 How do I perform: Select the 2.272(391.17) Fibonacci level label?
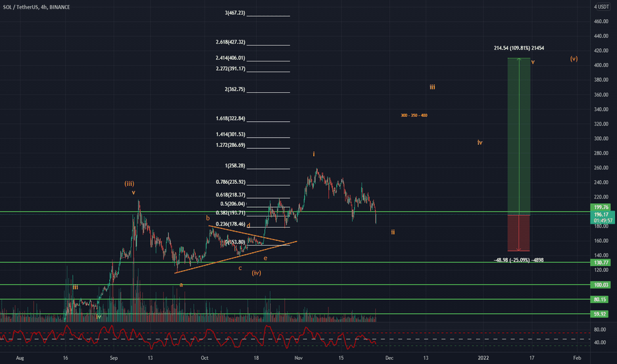tap(230, 68)
